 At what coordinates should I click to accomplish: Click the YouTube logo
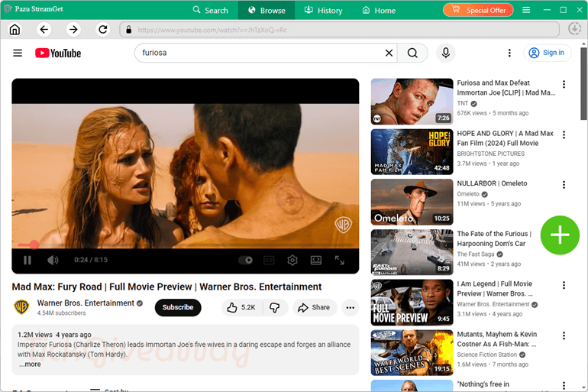coord(58,53)
